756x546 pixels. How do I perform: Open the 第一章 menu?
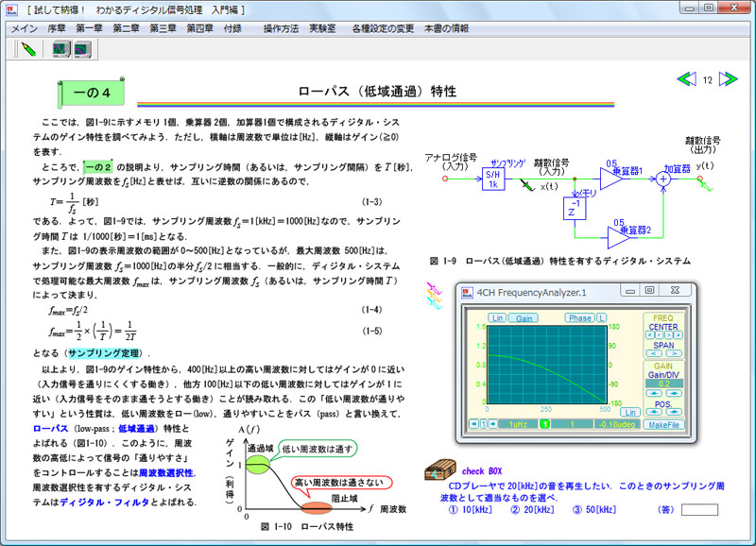click(89, 28)
